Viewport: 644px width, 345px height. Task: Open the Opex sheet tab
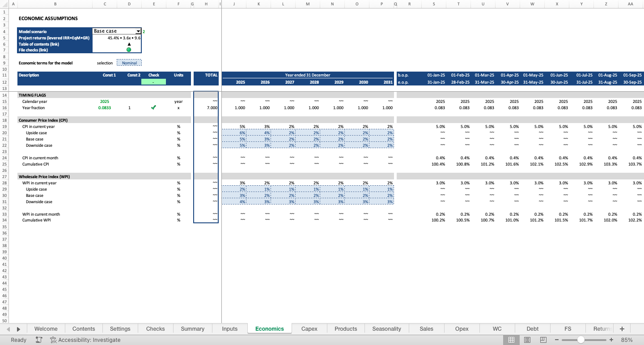click(x=462, y=328)
